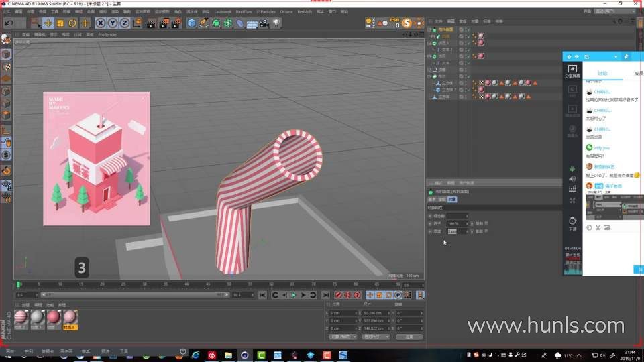Screen dimensions: 644x362
Task: Open the Cinema 4D icon on taskbar
Action: [245, 354]
